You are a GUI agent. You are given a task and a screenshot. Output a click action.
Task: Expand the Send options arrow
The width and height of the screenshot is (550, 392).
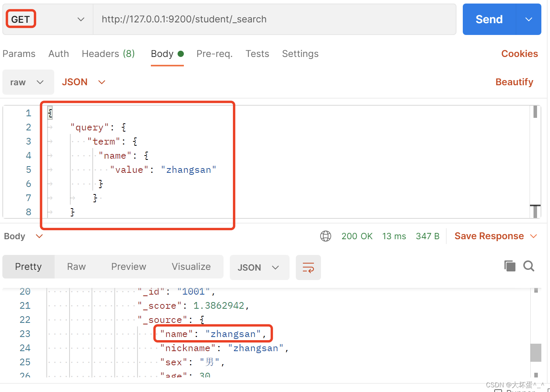tap(529, 19)
